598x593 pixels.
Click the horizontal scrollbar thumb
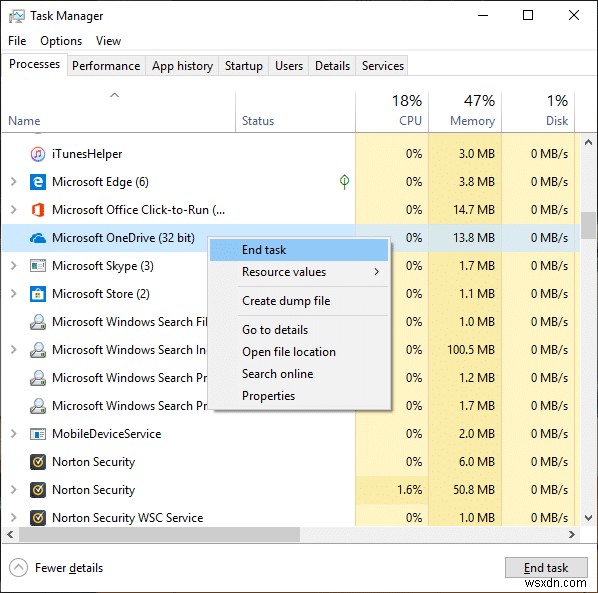[x=160, y=535]
